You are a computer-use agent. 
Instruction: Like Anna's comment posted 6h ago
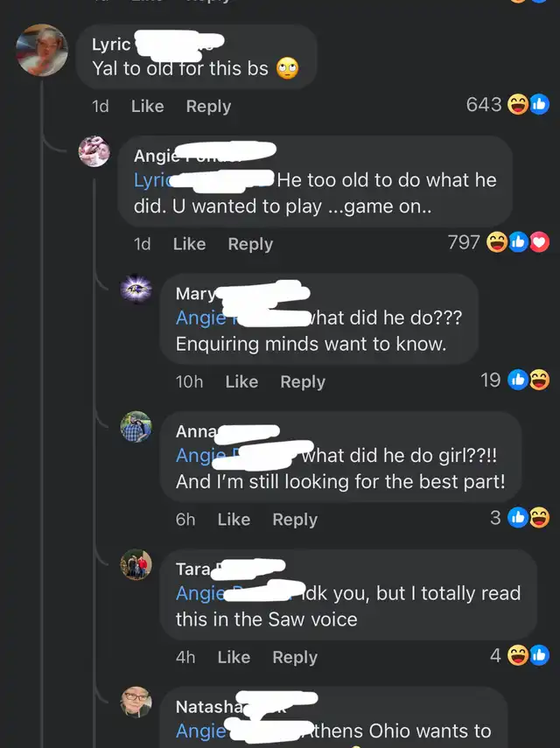click(x=234, y=520)
